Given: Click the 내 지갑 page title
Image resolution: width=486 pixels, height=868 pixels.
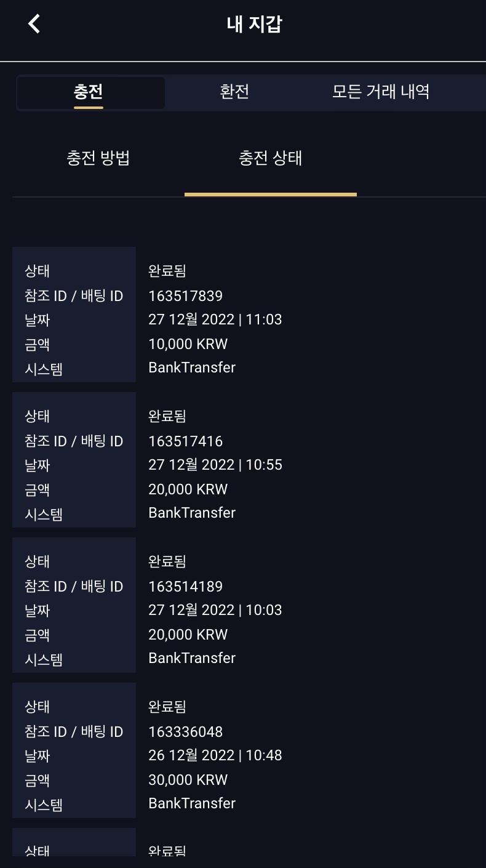Looking at the screenshot, I should tap(254, 25).
